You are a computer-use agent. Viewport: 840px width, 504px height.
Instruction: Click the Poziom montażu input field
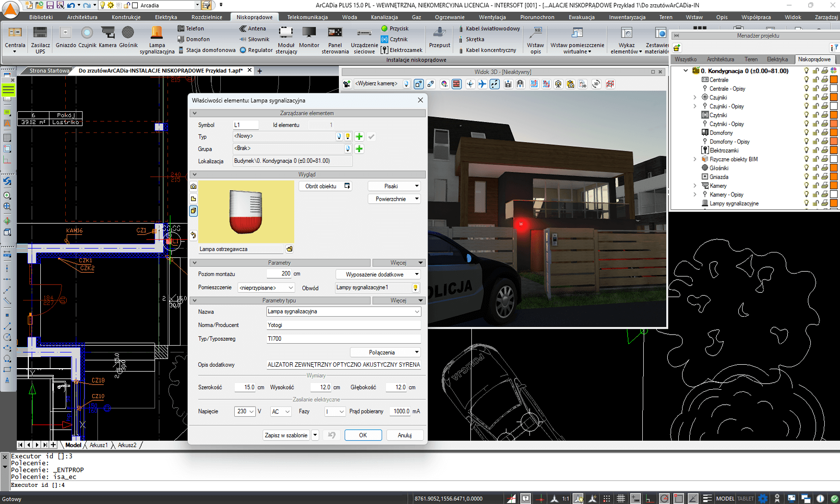coord(279,274)
